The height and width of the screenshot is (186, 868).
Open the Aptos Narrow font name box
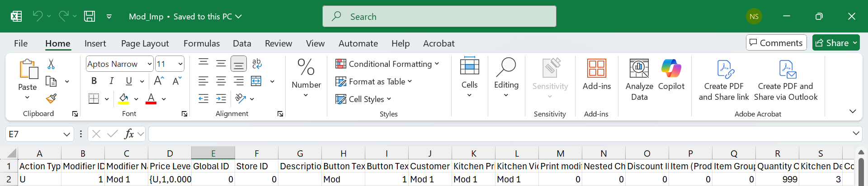point(120,64)
